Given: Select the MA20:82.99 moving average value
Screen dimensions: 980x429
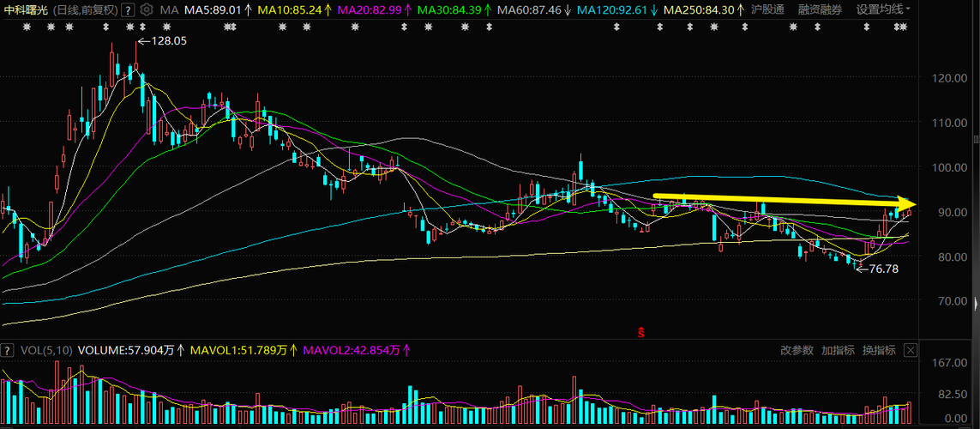Looking at the screenshot, I should click(x=373, y=10).
